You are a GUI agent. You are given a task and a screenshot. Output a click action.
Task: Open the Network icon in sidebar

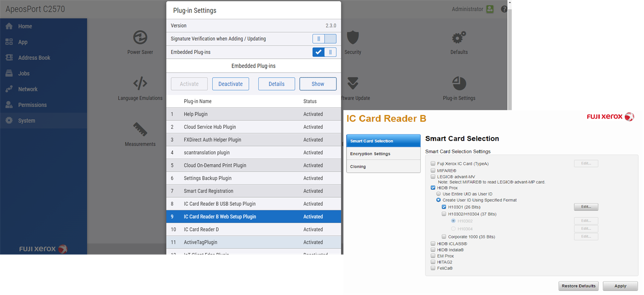tap(9, 89)
